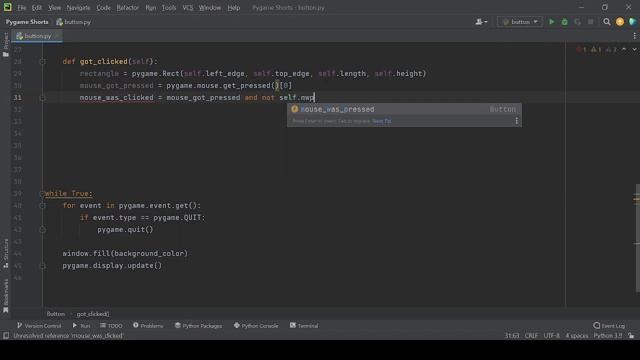This screenshot has width=640, height=360.
Task: Open Python interpreter selector in status bar
Action: (x=608, y=336)
